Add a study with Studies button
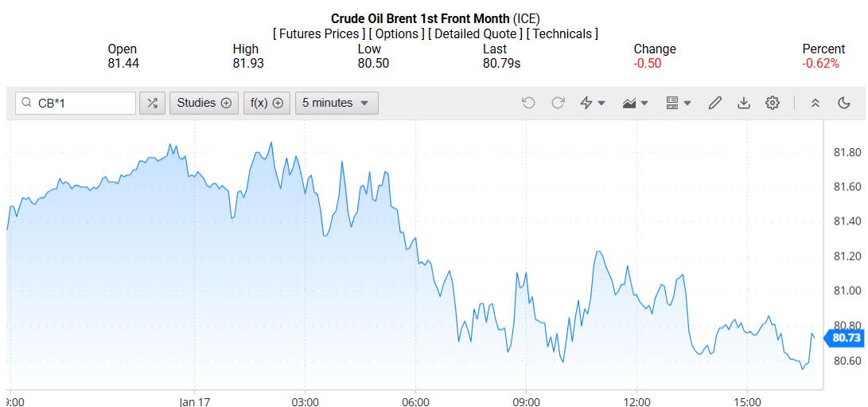 click(204, 103)
